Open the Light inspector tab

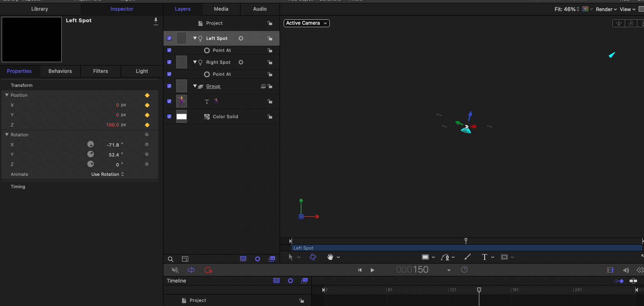click(142, 71)
